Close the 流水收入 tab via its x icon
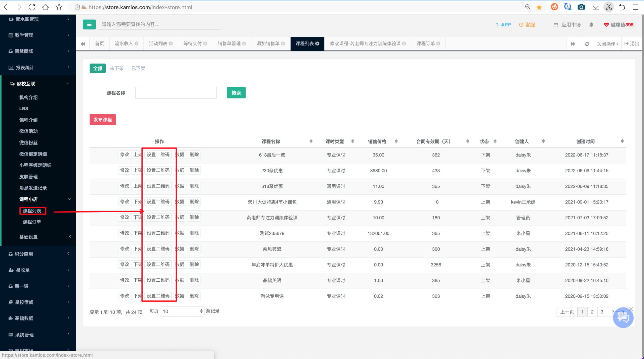Screen dimensions: 644x359 (x=136, y=43)
